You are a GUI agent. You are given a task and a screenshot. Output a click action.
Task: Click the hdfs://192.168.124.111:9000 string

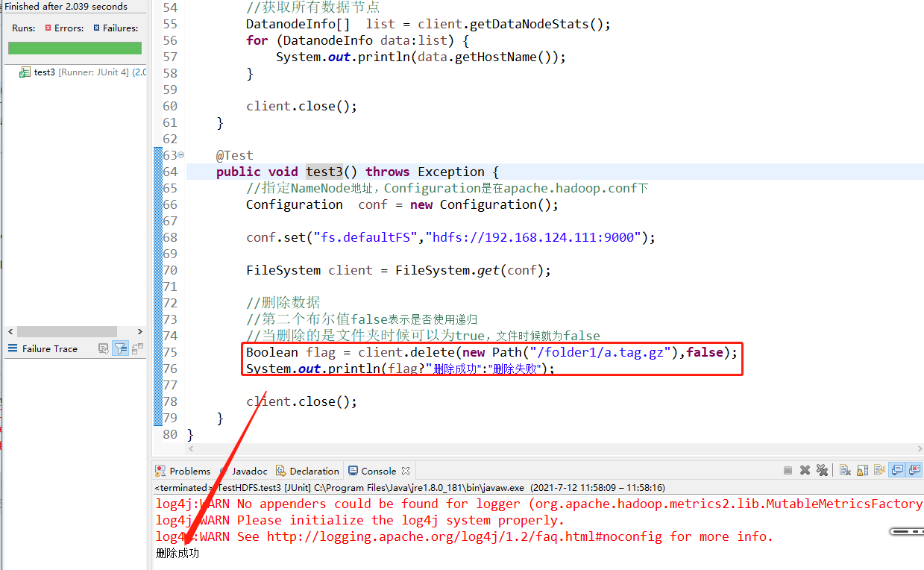533,237
